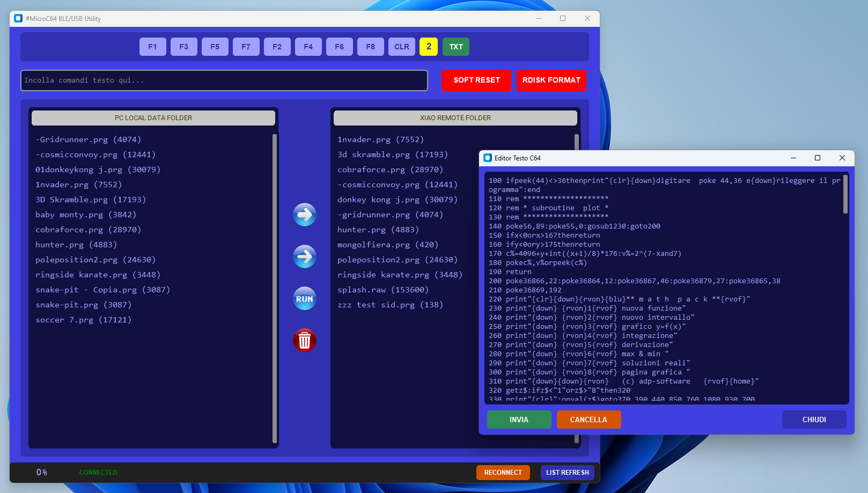
Task: Click the 'Incolla comandi testo' input field
Action: 224,80
